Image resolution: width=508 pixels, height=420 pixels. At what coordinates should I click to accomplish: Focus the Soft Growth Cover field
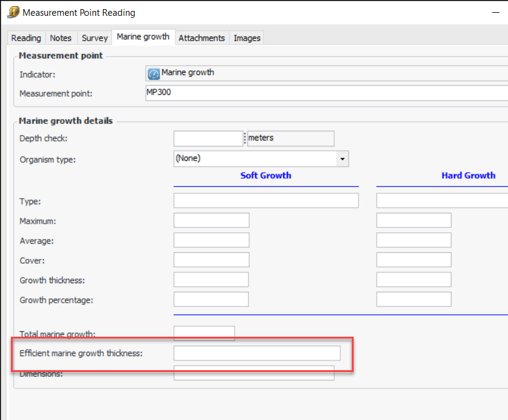[211, 260]
